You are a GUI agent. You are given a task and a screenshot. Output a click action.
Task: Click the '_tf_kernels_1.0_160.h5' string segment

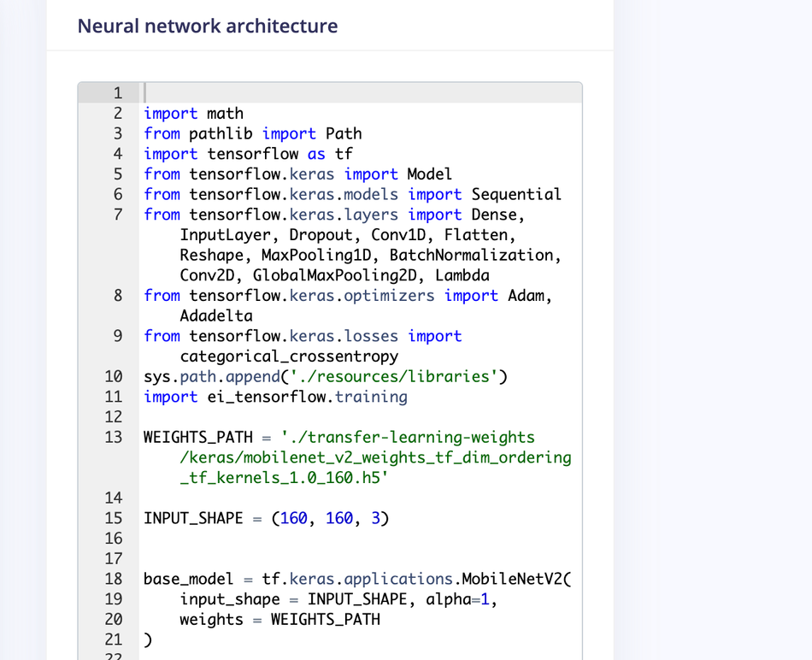pyautogui.click(x=285, y=478)
